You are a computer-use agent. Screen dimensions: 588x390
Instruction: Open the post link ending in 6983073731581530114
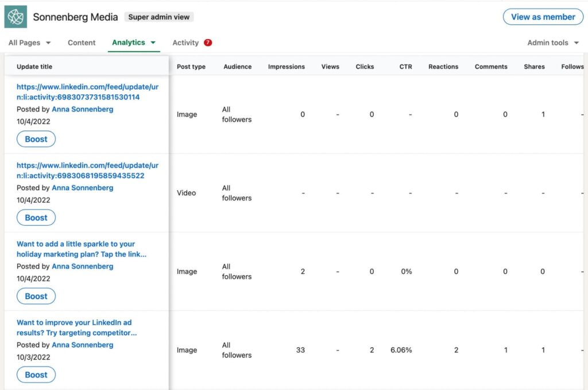[x=87, y=92]
